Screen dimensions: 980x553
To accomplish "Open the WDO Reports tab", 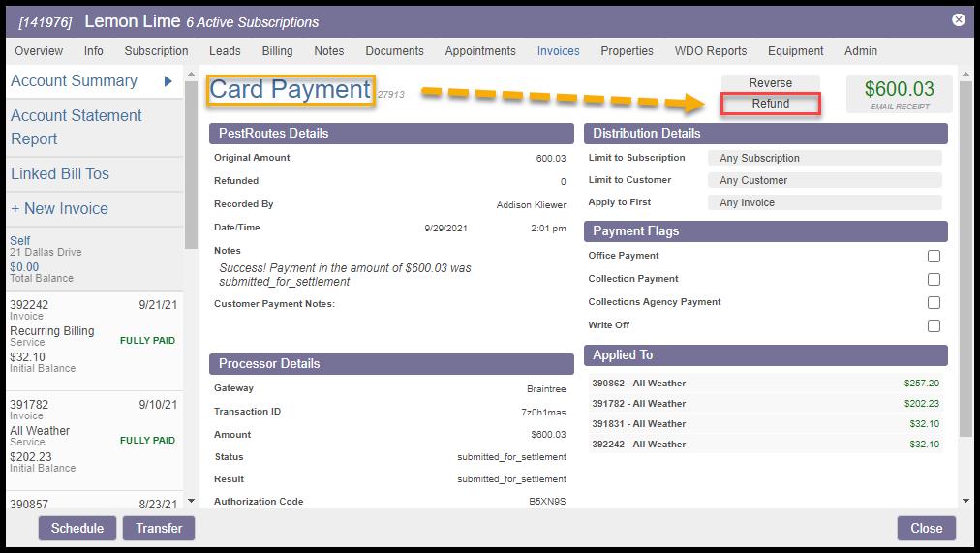I will point(710,51).
